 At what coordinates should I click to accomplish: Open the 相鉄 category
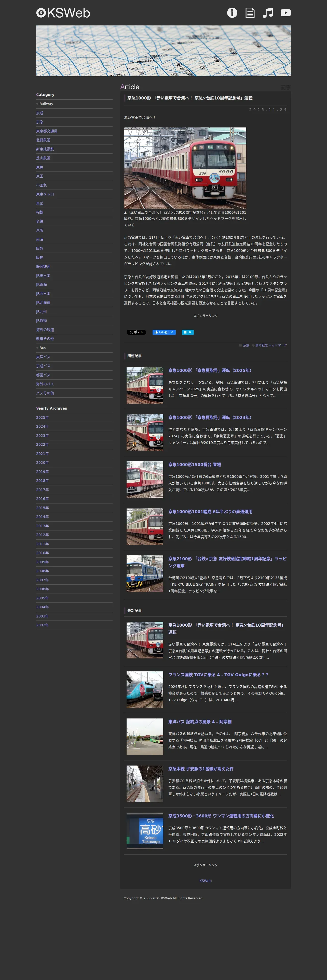[39, 212]
